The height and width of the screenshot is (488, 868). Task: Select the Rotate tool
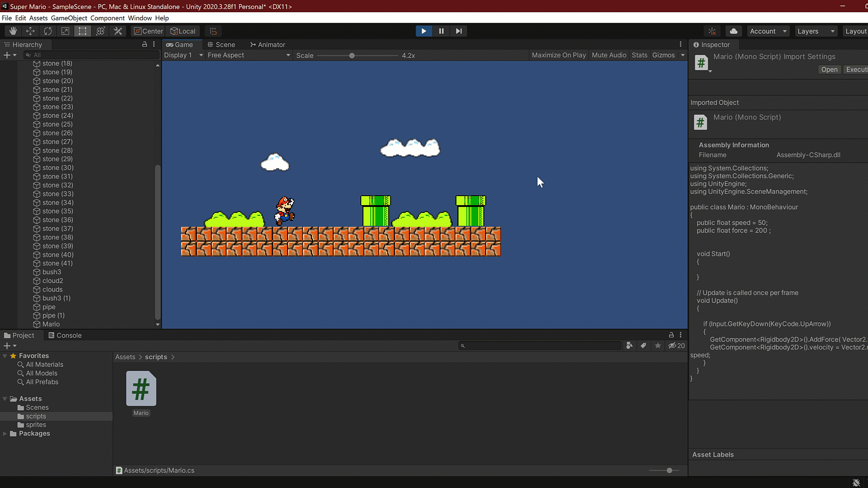[x=47, y=31]
